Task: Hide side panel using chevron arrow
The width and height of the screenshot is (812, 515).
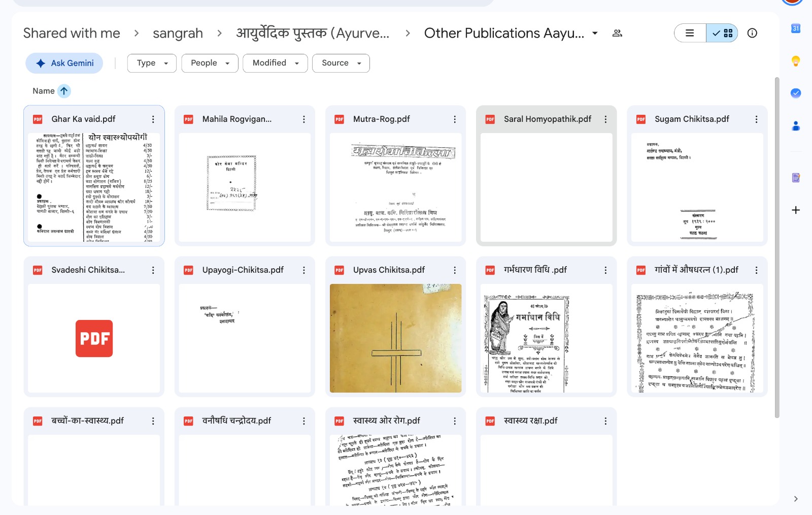Action: point(796,499)
